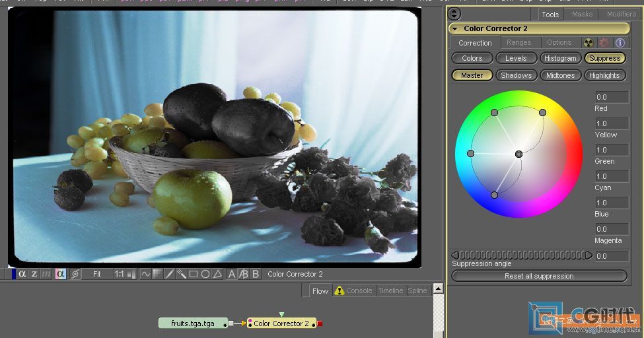The height and width of the screenshot is (338, 644).
Task: Select the fruits.tga.tga node
Action: pos(193,323)
